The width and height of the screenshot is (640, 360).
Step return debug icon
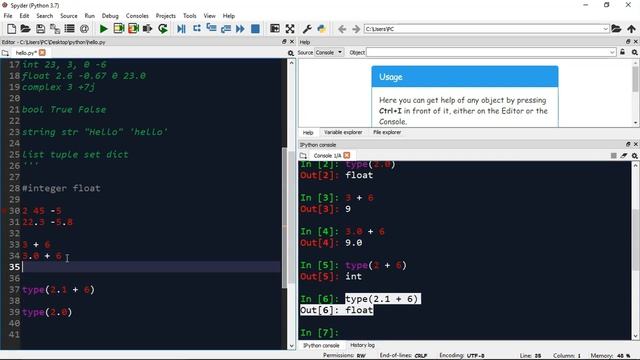pyautogui.click(x=226, y=29)
